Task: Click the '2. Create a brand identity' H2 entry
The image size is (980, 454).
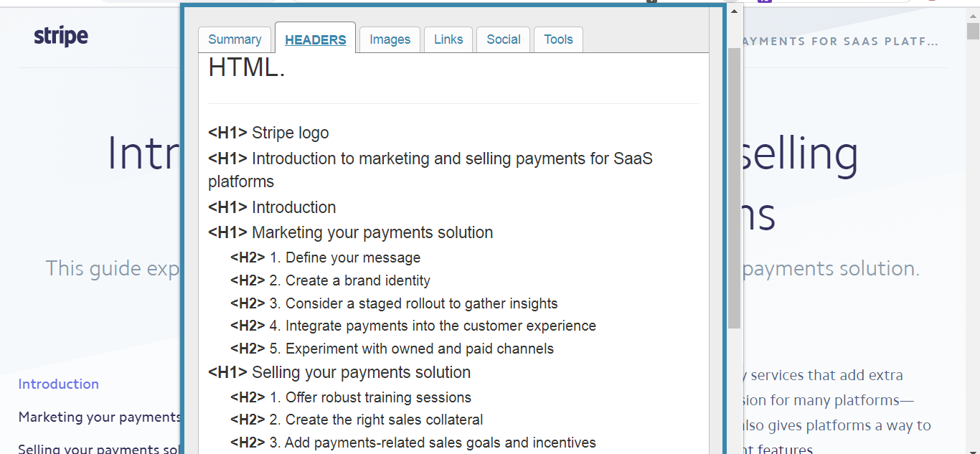Action: point(350,280)
